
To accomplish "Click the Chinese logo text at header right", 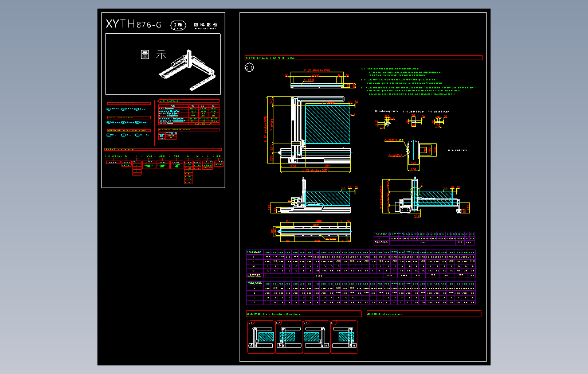I will click(206, 26).
